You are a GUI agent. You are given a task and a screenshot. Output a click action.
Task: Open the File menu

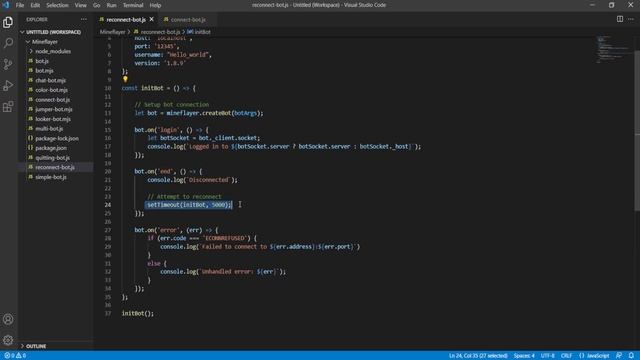(20, 5)
